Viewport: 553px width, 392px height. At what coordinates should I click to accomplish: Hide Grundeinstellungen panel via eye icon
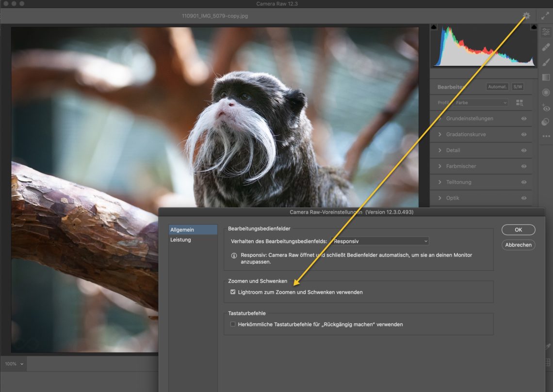524,119
